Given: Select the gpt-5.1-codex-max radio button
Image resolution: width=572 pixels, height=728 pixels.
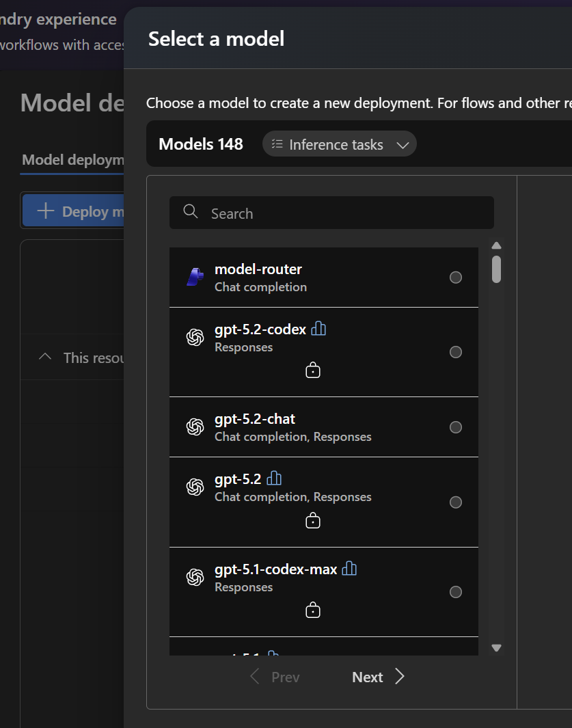Looking at the screenshot, I should coord(456,592).
